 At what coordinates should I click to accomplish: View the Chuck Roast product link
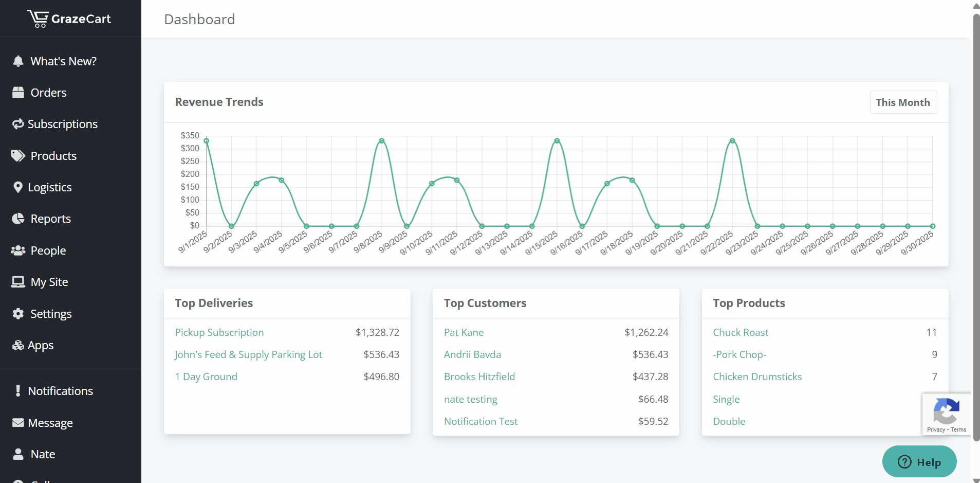pyautogui.click(x=740, y=332)
